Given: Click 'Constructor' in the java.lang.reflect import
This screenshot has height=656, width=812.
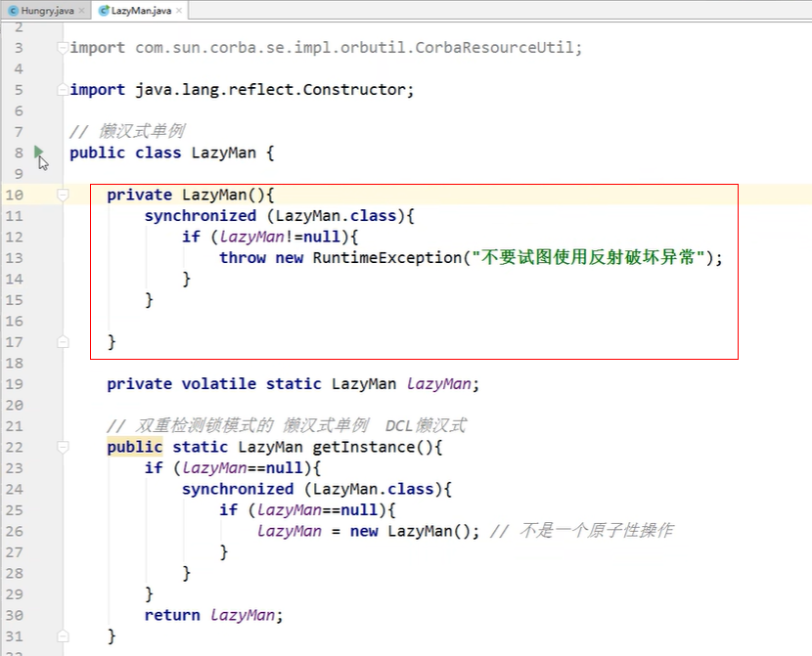Looking at the screenshot, I should [x=354, y=90].
